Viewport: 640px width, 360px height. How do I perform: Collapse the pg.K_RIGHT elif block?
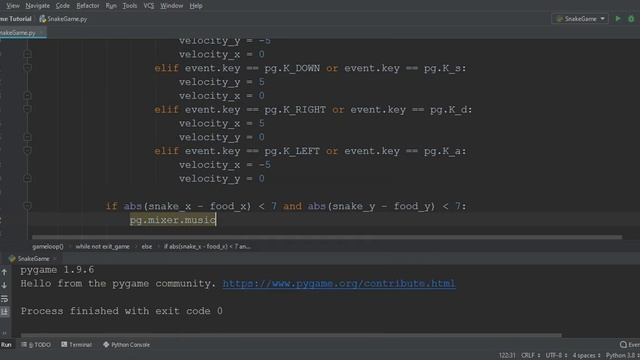coord(27,109)
